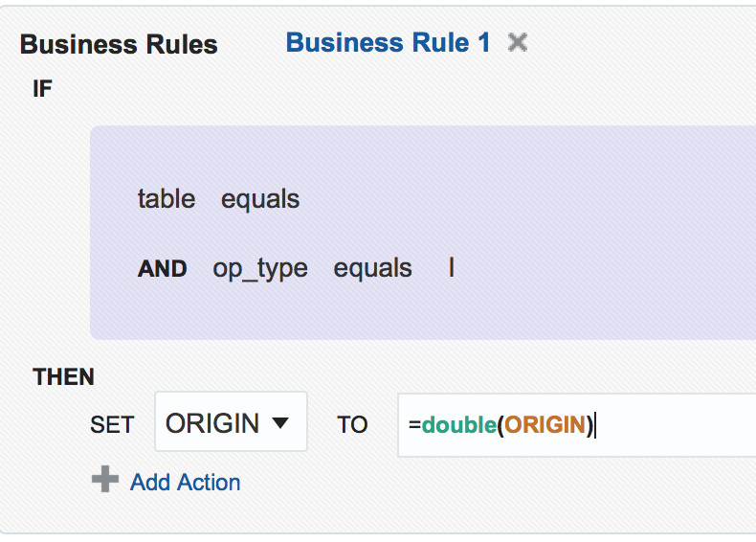Place cursor on the orange ORIGIN argument in the formula
The image size is (756, 542).
pyautogui.click(x=545, y=425)
